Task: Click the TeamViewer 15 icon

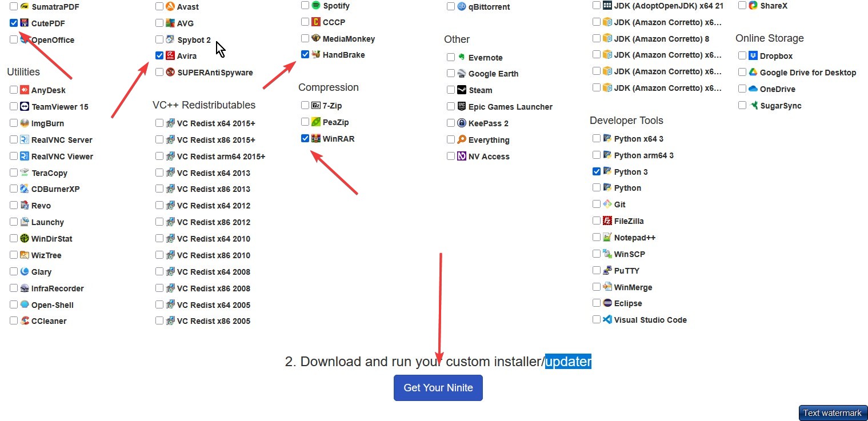Action: [x=25, y=107]
